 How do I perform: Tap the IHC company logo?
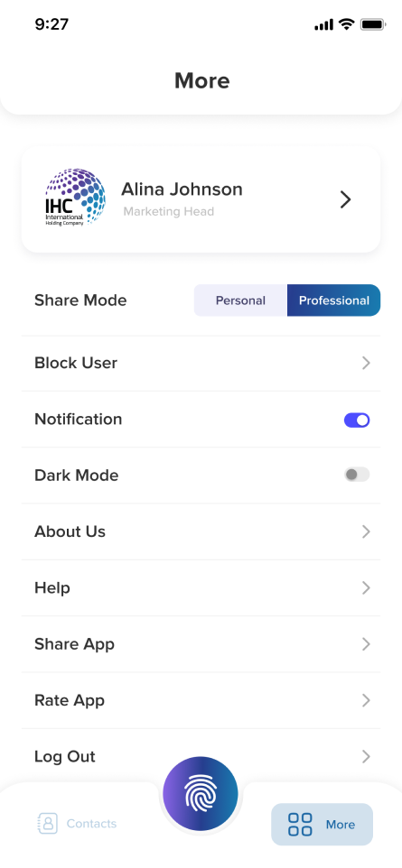click(74, 197)
